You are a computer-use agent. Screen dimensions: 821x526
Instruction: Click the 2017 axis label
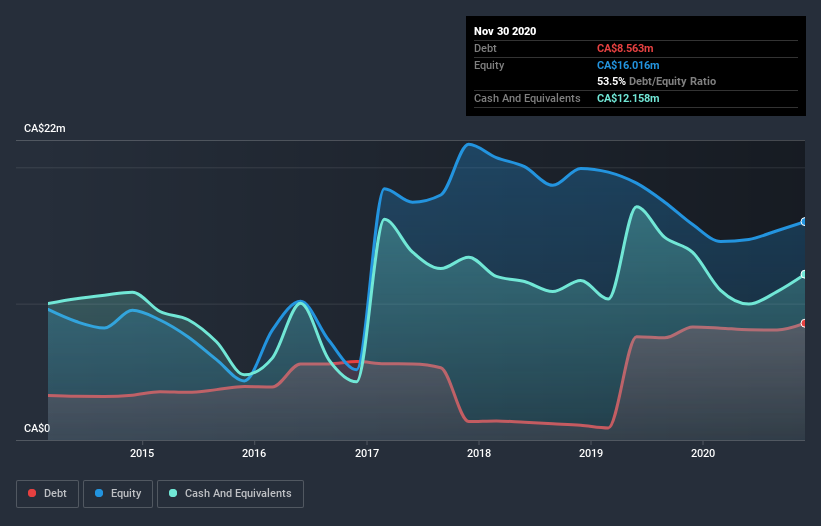click(x=367, y=453)
